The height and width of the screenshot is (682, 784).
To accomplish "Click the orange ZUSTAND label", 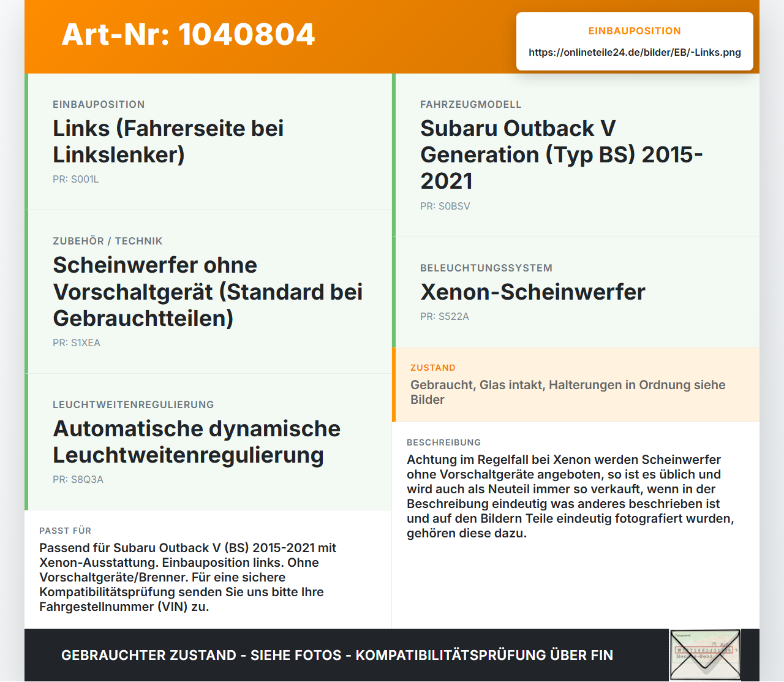I will 433,368.
